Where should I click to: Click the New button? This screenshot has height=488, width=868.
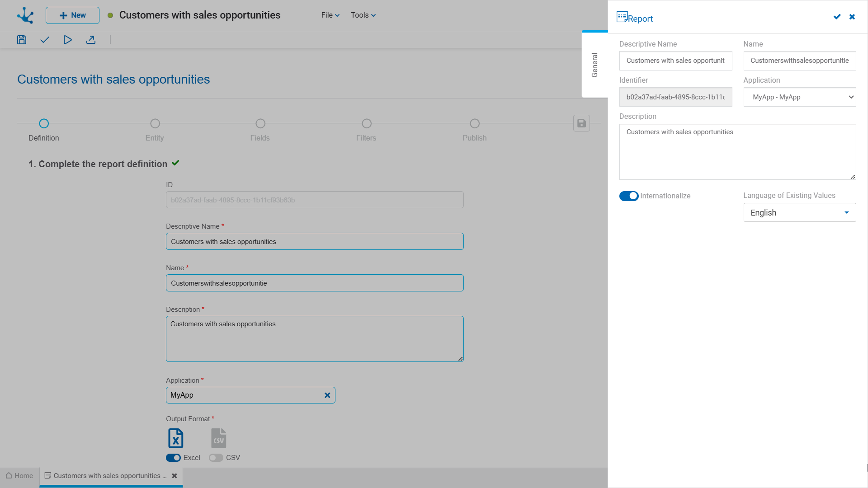click(x=72, y=15)
